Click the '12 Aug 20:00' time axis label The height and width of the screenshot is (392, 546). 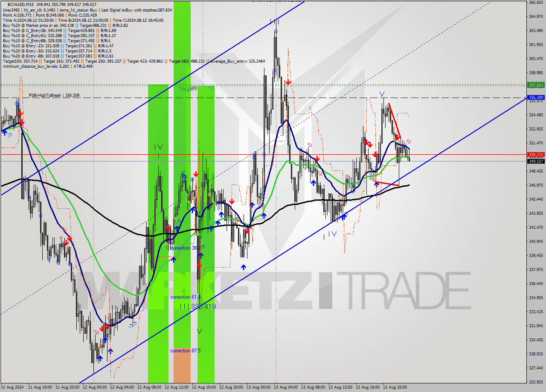(231, 387)
